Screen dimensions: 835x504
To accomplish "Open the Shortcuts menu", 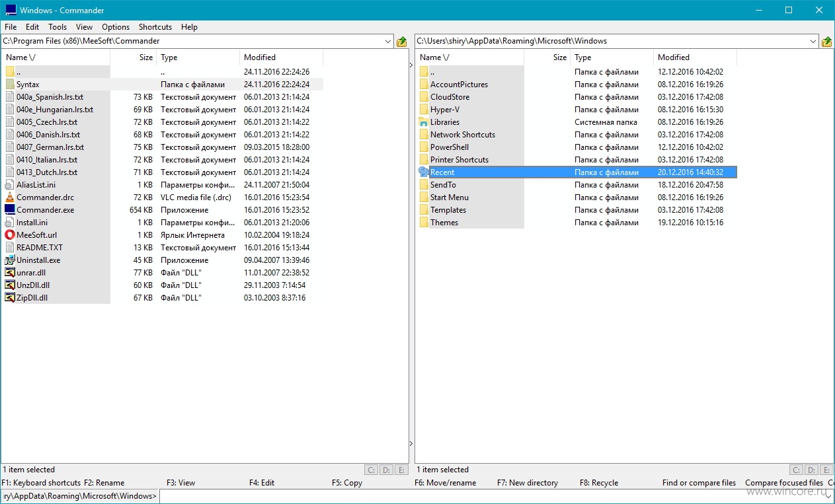I will pyautogui.click(x=155, y=27).
